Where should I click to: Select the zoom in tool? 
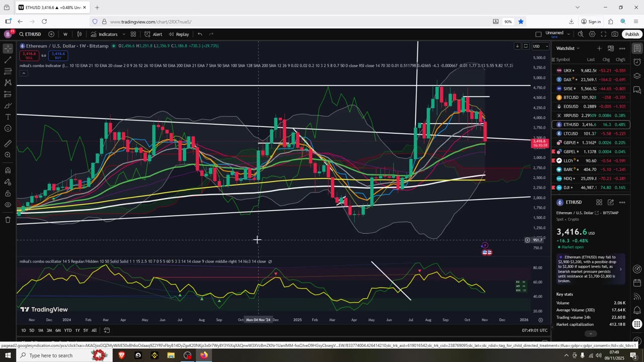[8, 155]
